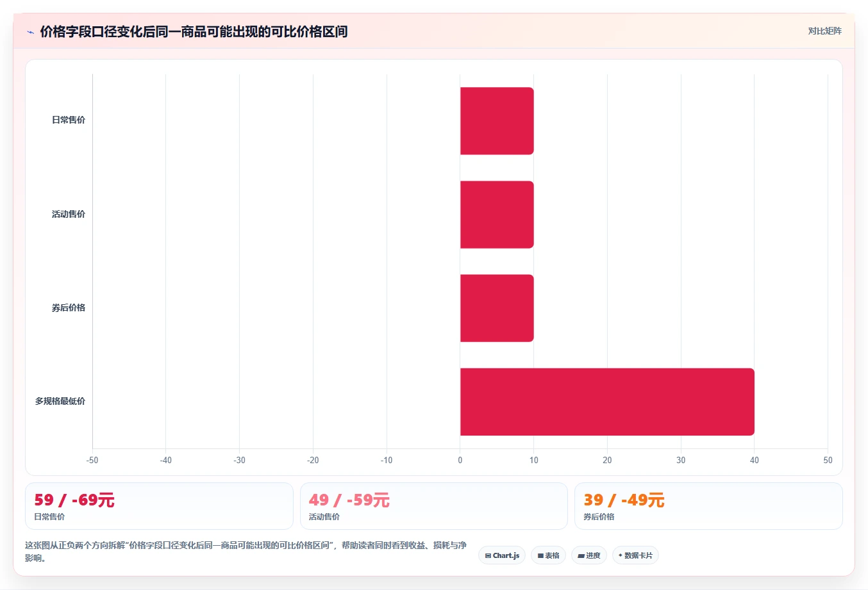Viewport: 868px width, 590px height.
Task: Click the x-axis tick label 10
Action: pos(534,460)
